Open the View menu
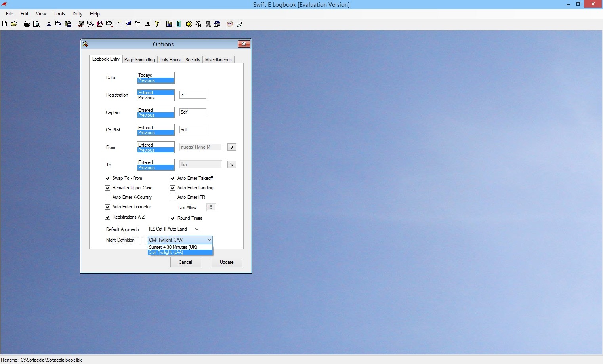 [41, 13]
